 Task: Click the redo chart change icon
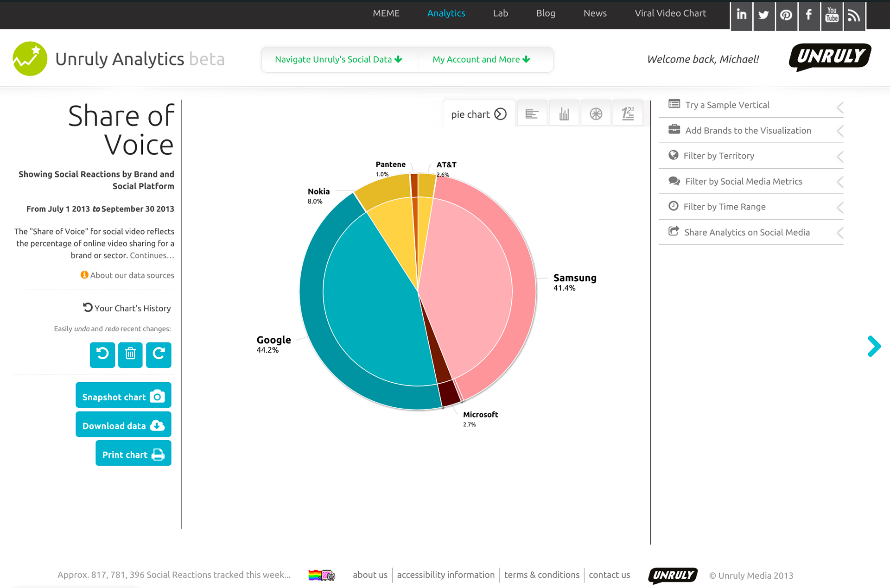point(159,354)
